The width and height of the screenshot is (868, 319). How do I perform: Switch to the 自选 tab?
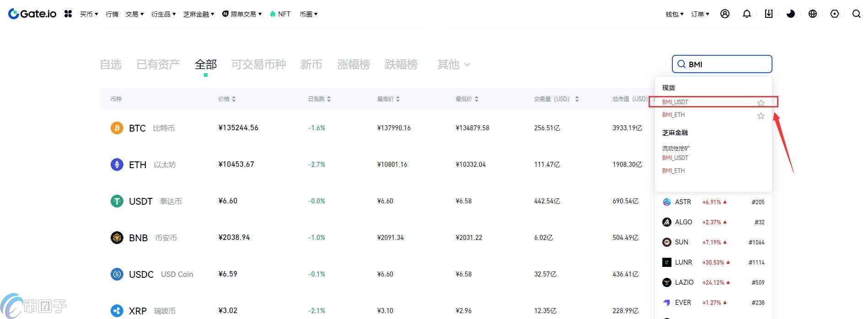pyautogui.click(x=111, y=64)
